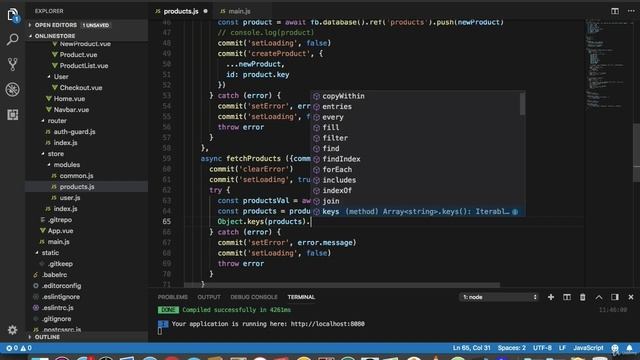Open the Search view in activity bar
This screenshot has height=360, width=640.
13,40
